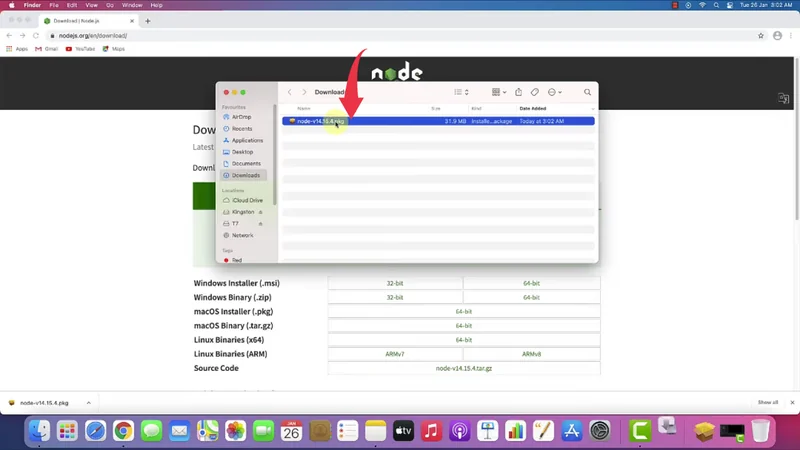This screenshot has height=450, width=800.
Task: Open Launchpad from the Dock
Action: click(67, 431)
